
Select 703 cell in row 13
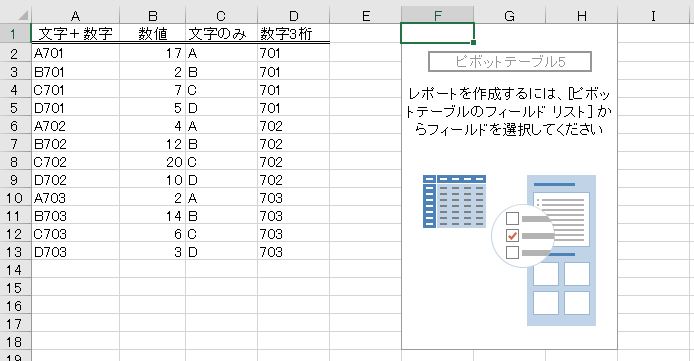click(x=293, y=252)
